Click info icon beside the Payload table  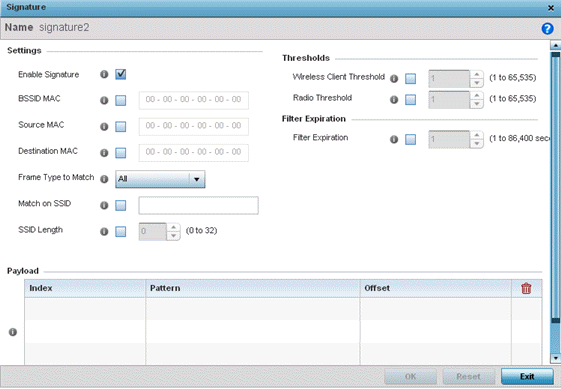(13, 332)
